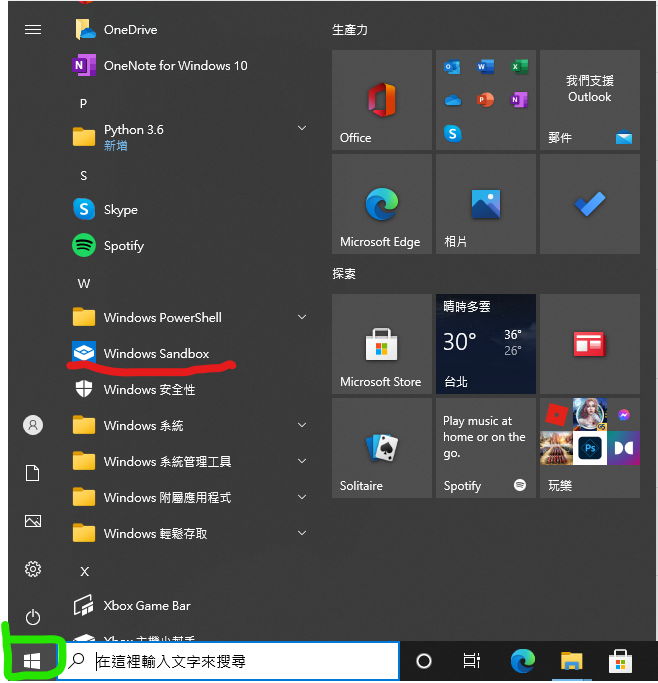658x683 pixels.
Task: Open OneNote icon in Office group tile
Action: 519,100
